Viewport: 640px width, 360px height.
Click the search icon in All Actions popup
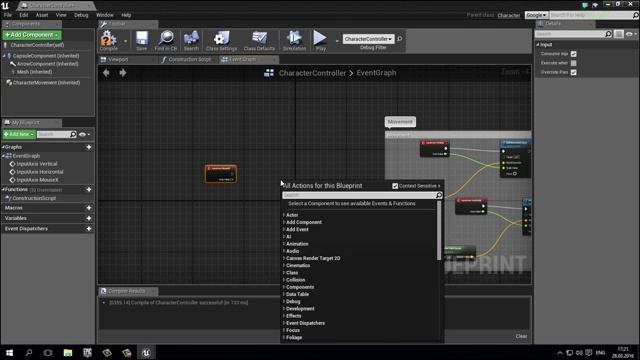coord(439,195)
